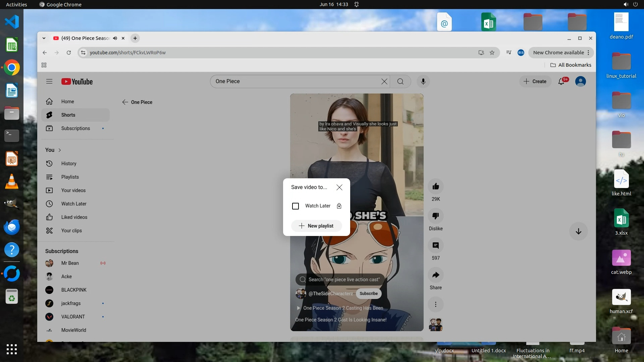
Task: Click the Share arrow icon
Action: coord(436,275)
